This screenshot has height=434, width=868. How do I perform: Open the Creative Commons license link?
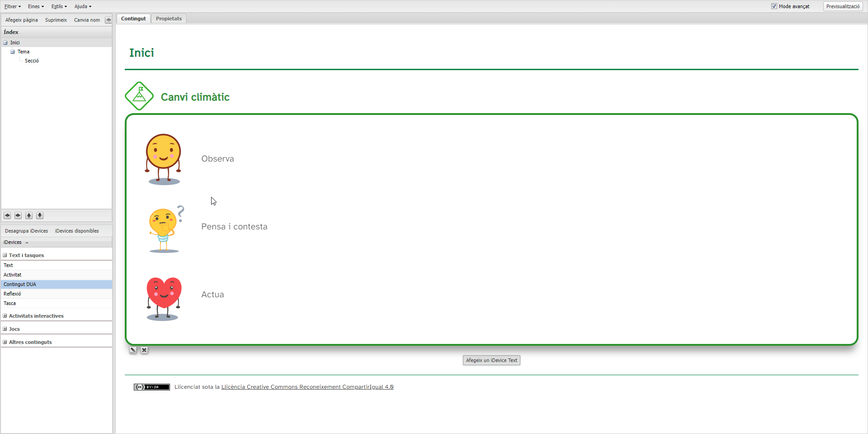coord(307,387)
